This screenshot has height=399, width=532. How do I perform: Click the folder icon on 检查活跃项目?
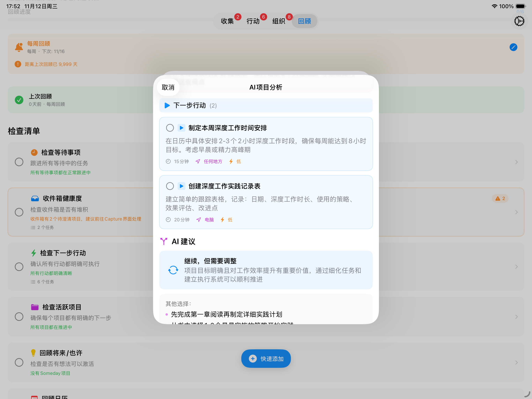[x=35, y=307]
